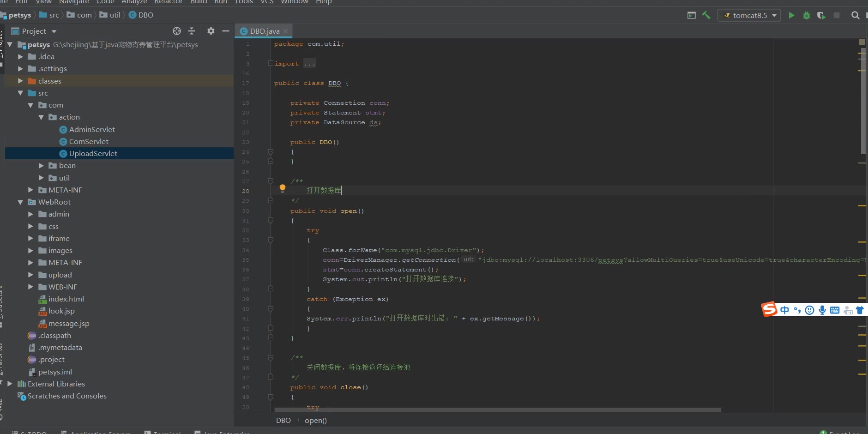
Task: Expand the .idea folder
Action: 20,56
